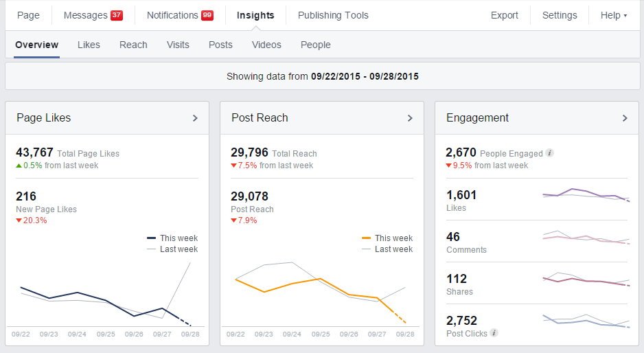
Task: Open the Help dropdown menu
Action: point(613,15)
